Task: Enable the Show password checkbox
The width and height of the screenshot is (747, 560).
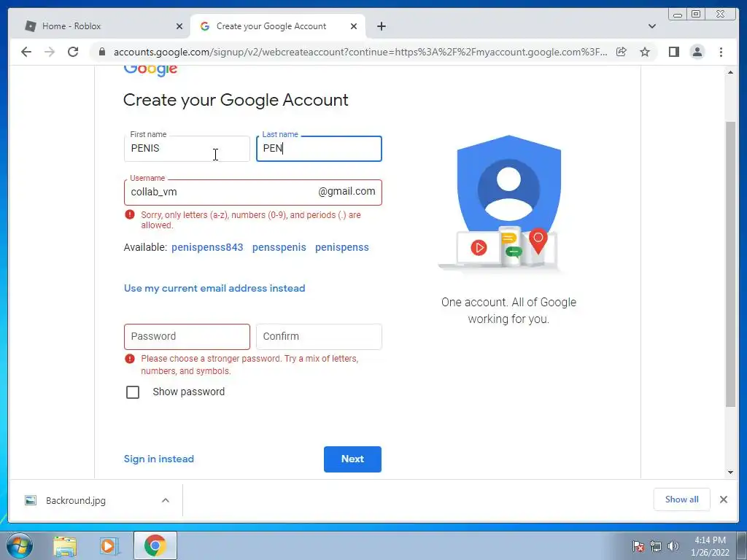Action: click(133, 392)
